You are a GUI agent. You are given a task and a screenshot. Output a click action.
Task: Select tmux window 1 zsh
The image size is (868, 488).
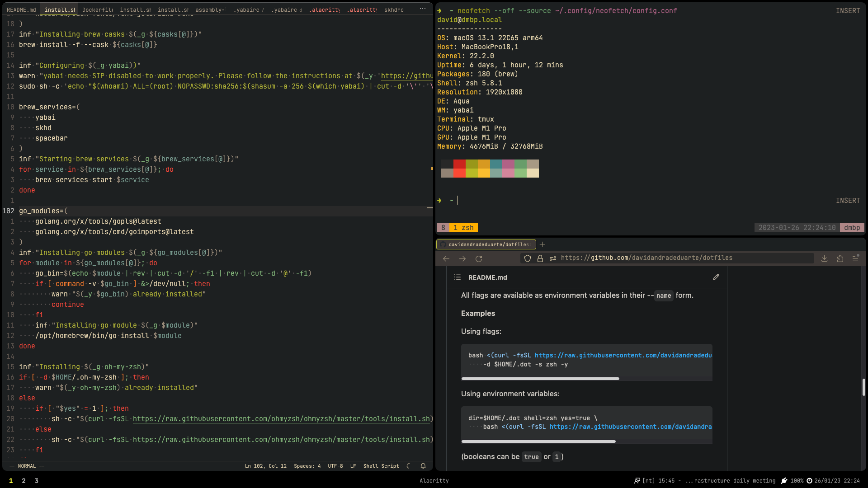click(x=463, y=228)
